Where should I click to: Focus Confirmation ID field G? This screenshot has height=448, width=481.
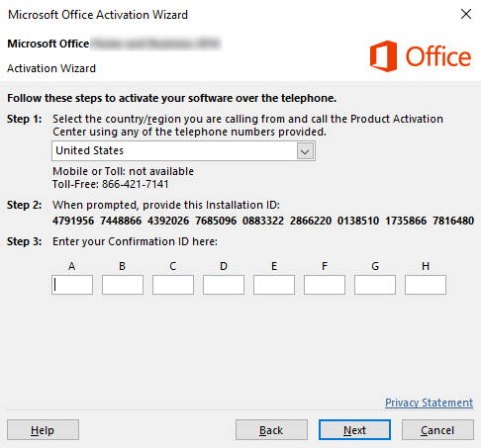[375, 285]
